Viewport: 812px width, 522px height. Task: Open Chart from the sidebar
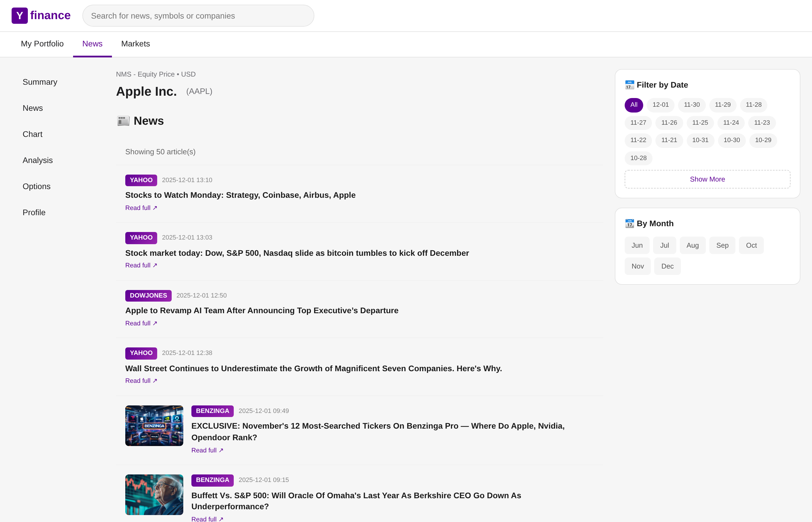click(32, 134)
